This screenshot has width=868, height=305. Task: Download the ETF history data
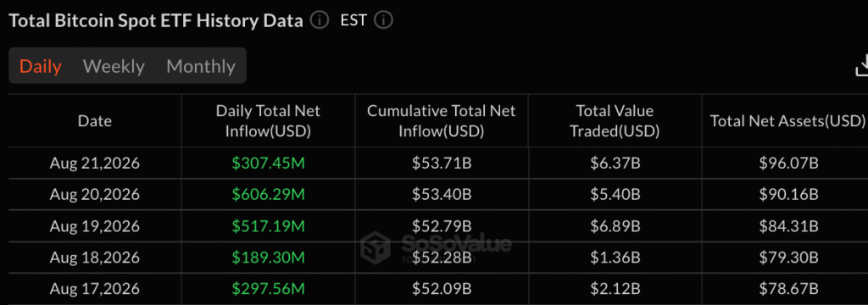(862, 65)
